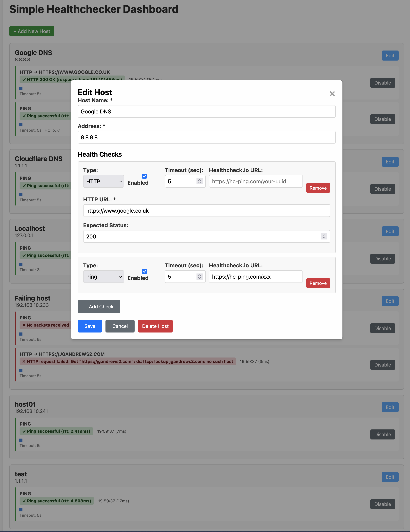Remove the HTTP health check
Screen dimensions: 410x532
point(318,188)
